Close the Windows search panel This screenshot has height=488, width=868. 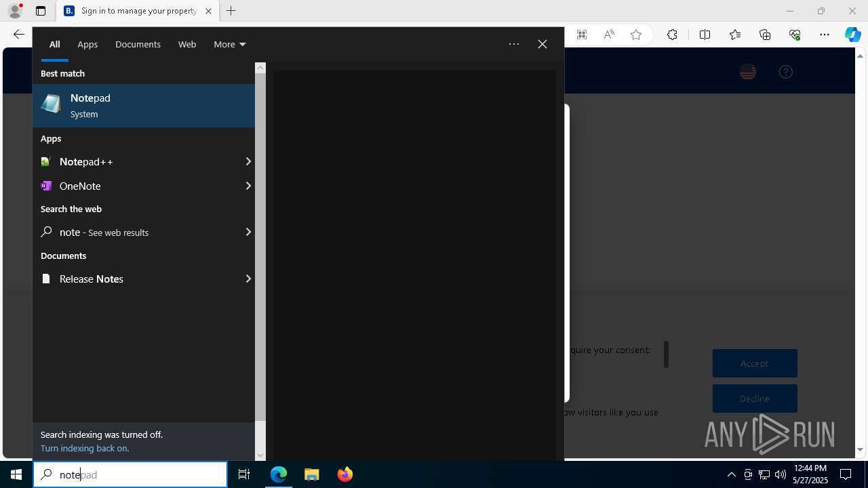tap(542, 44)
